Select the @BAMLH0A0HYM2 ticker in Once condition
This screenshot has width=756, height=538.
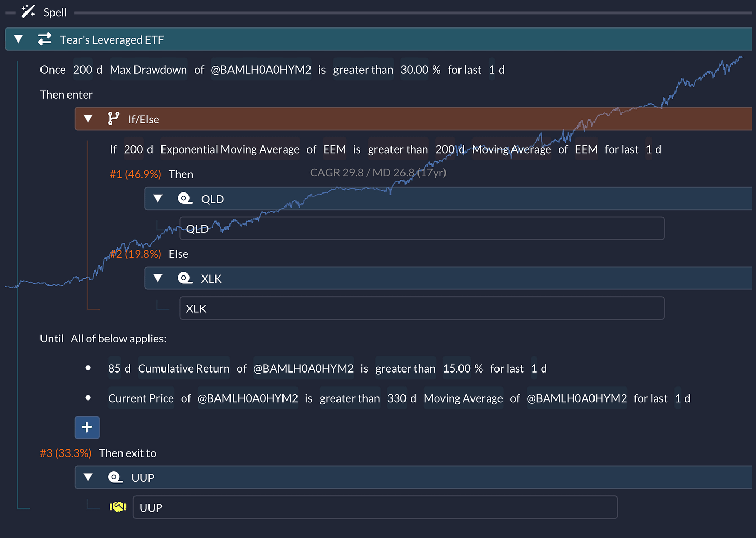click(261, 70)
